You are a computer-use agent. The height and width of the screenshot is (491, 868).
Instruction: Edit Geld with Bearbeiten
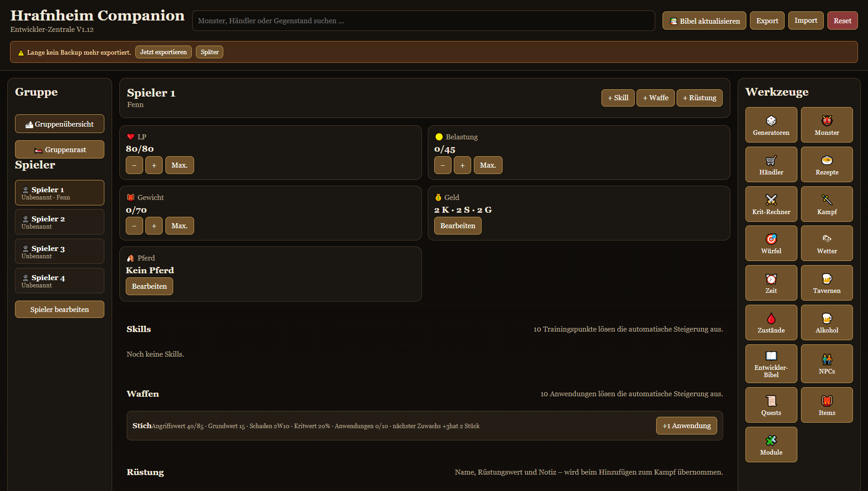point(457,226)
